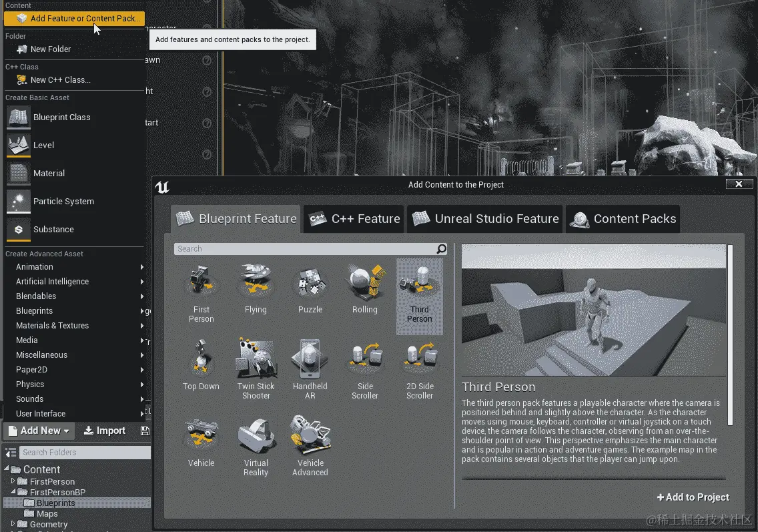Image resolution: width=758 pixels, height=532 pixels.
Task: Select the FirstPerson folder in tree
Action: pos(52,482)
